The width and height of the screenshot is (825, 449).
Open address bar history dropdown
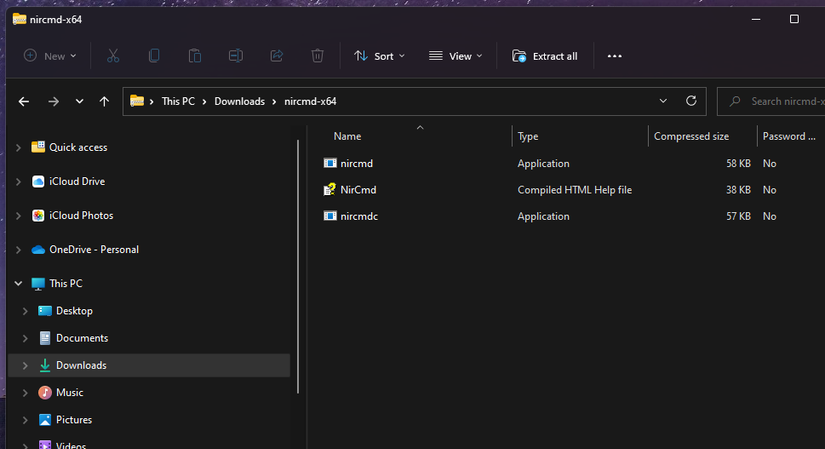click(x=663, y=101)
